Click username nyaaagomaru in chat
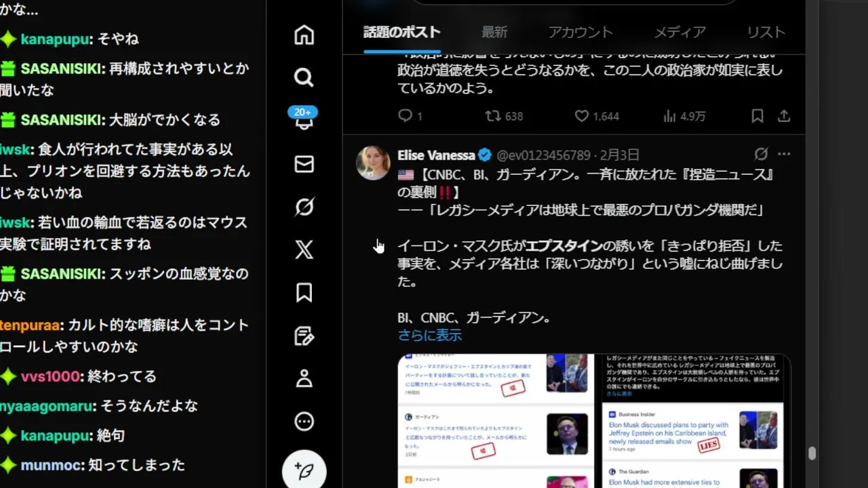868x488 pixels. pos(46,406)
